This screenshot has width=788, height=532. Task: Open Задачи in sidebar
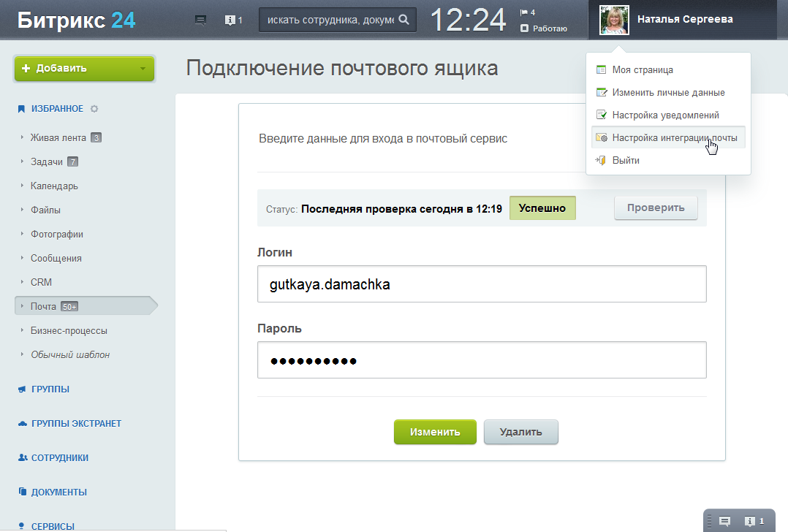(x=47, y=161)
